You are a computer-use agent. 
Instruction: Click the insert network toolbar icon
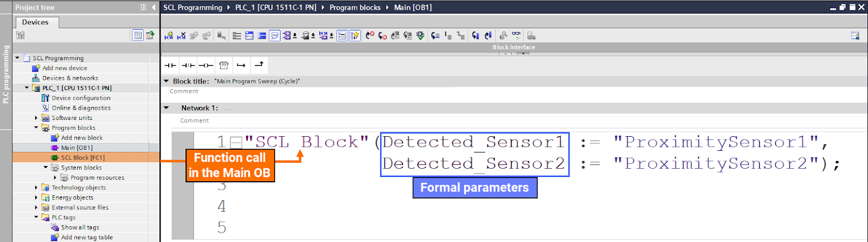pyautogui.click(x=169, y=36)
